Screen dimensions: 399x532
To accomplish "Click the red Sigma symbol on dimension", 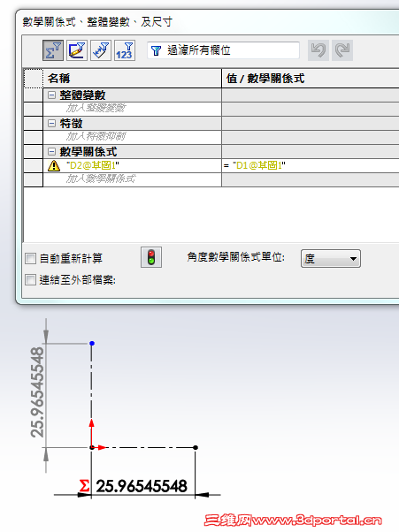I will (85, 485).
